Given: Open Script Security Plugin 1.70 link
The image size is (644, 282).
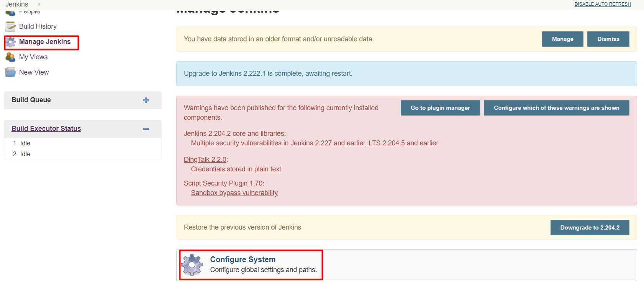Looking at the screenshot, I should [x=223, y=183].
